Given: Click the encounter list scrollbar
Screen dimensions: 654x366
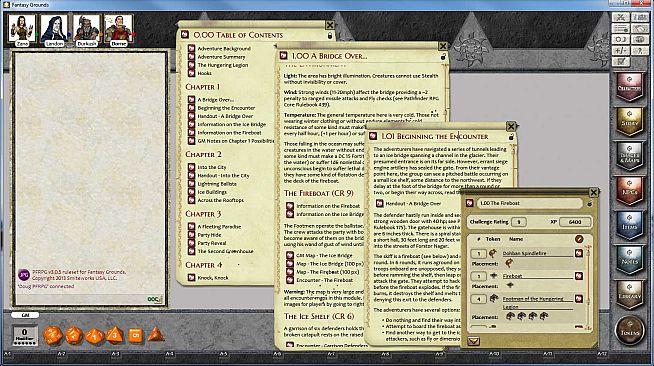Looking at the screenshot, I should [589, 288].
